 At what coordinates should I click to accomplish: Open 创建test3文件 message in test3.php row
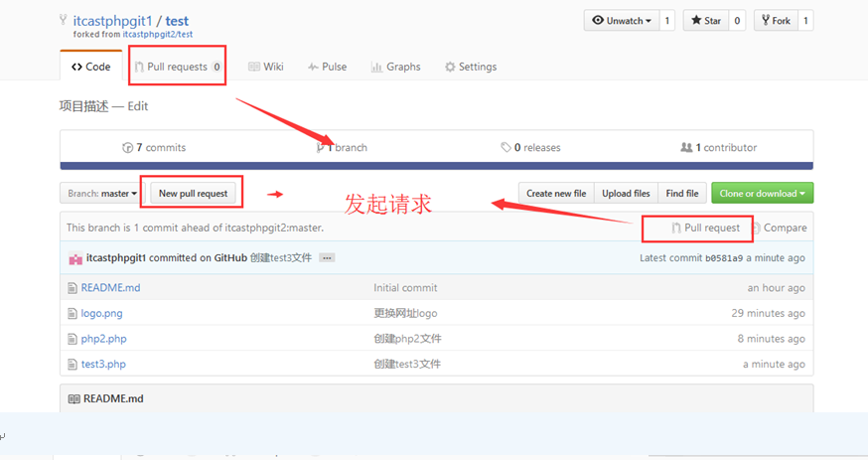(x=407, y=365)
